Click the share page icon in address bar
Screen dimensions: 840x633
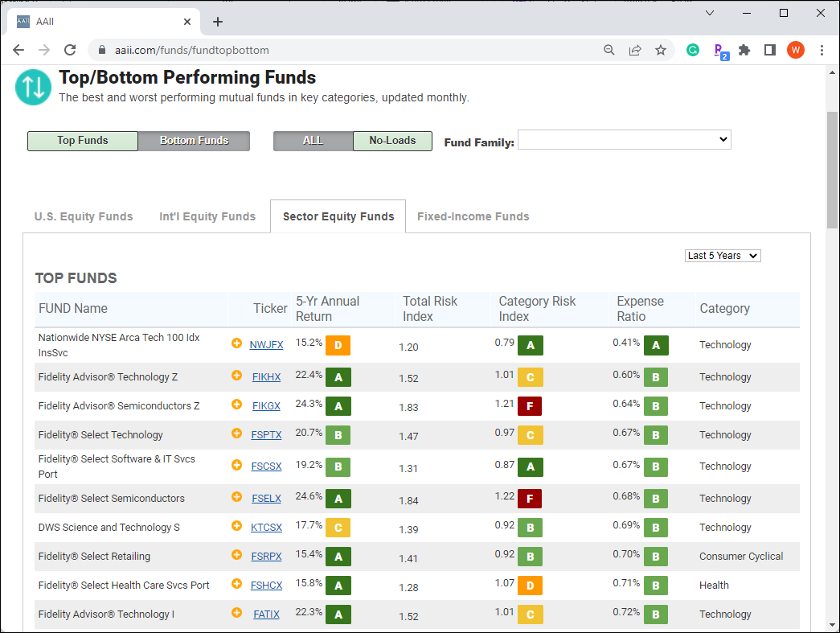[x=635, y=51]
